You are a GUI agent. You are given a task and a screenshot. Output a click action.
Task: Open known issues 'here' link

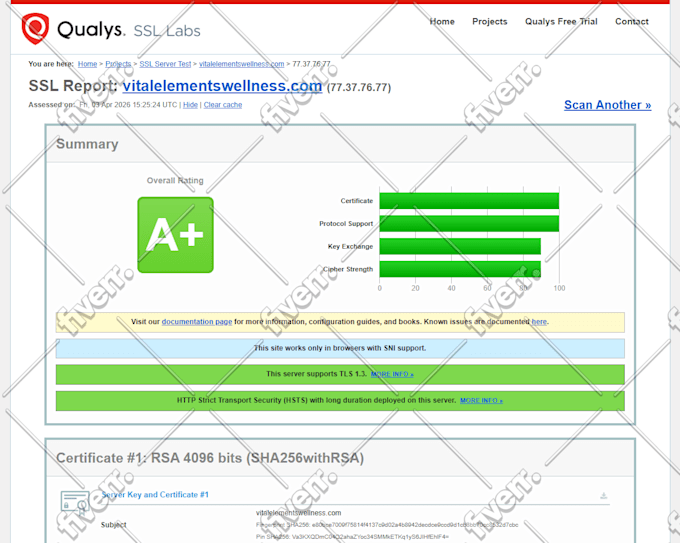(539, 322)
